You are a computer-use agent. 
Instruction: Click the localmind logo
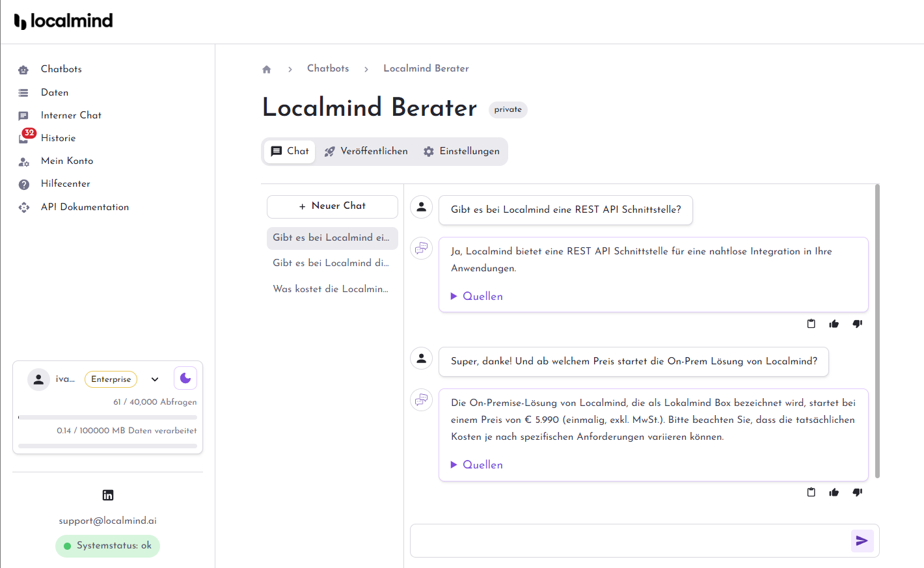(x=63, y=21)
